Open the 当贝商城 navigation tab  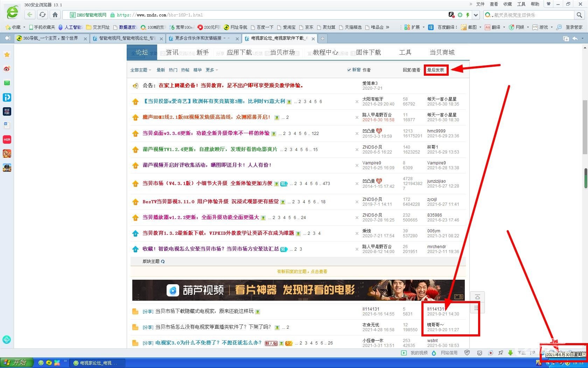(x=442, y=53)
